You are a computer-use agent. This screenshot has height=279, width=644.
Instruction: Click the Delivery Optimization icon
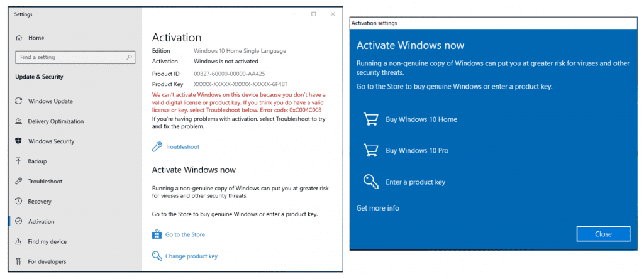coord(18,121)
